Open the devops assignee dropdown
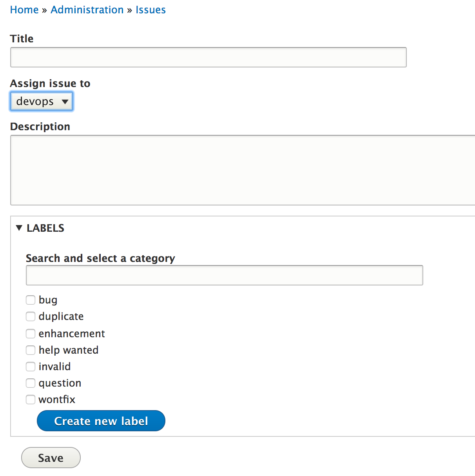Viewport: 475px width, 476px height. (42, 102)
